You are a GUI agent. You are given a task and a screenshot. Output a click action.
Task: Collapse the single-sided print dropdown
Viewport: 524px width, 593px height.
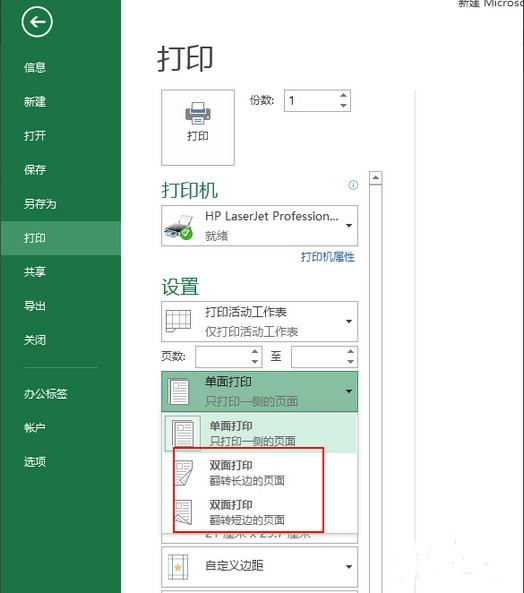[349, 391]
